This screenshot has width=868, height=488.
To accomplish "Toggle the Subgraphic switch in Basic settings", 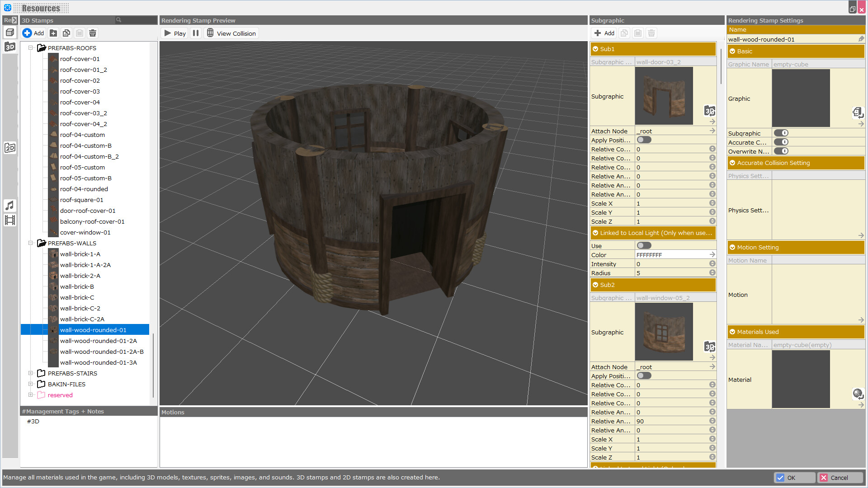I will click(x=781, y=133).
